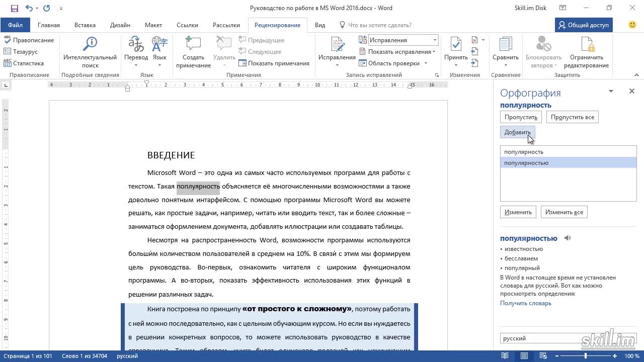Undo the last action
Image resolution: width=644 pixels, height=362 pixels.
(x=29, y=8)
